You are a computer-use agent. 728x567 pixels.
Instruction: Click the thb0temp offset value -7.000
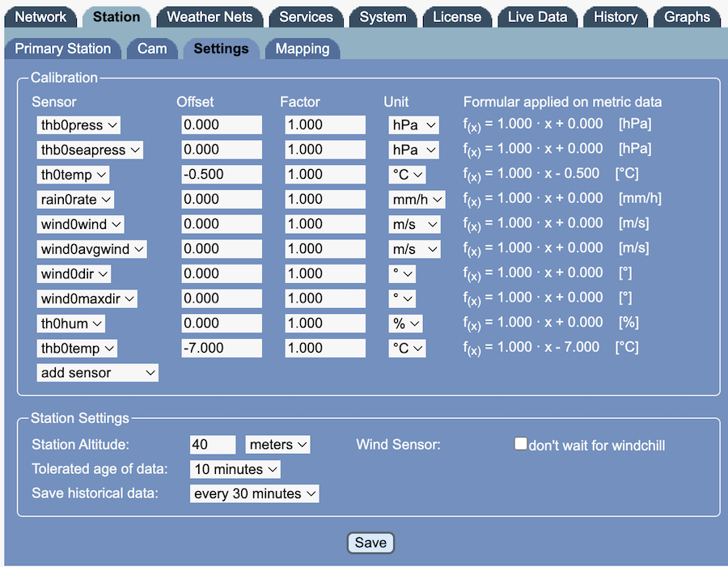[222, 348]
